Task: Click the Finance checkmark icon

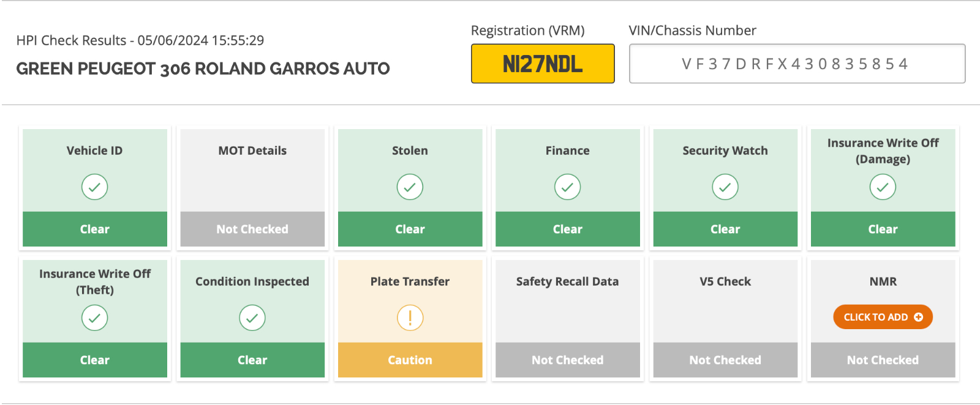Action: (568, 187)
